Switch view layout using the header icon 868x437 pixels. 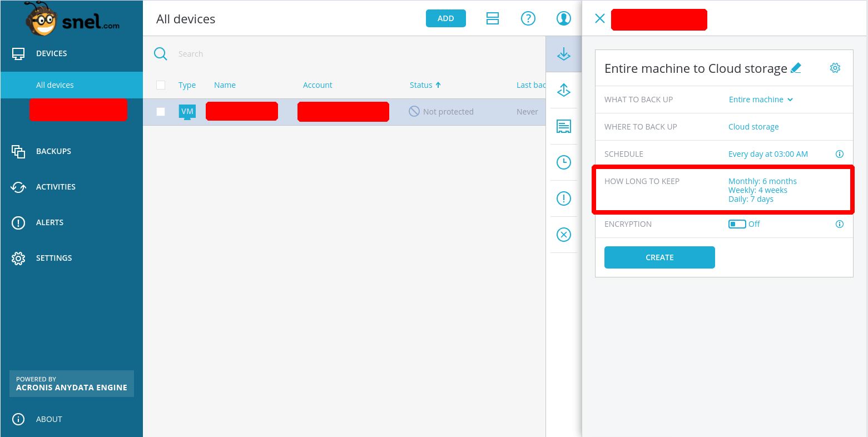492,18
